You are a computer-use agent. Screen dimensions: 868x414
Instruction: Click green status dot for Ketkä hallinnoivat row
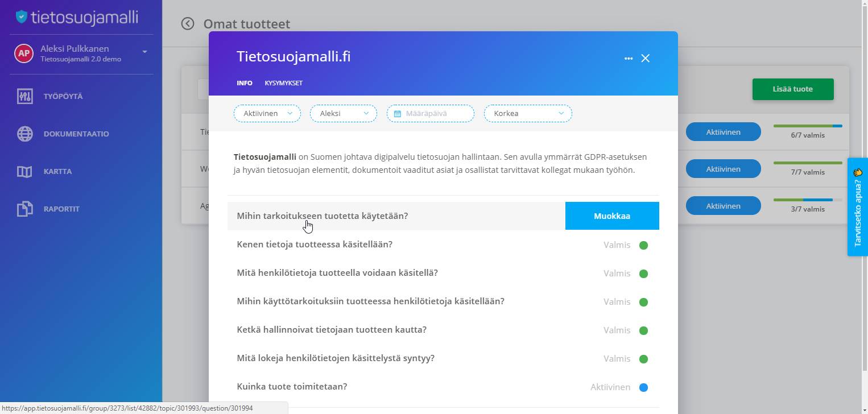644,331
